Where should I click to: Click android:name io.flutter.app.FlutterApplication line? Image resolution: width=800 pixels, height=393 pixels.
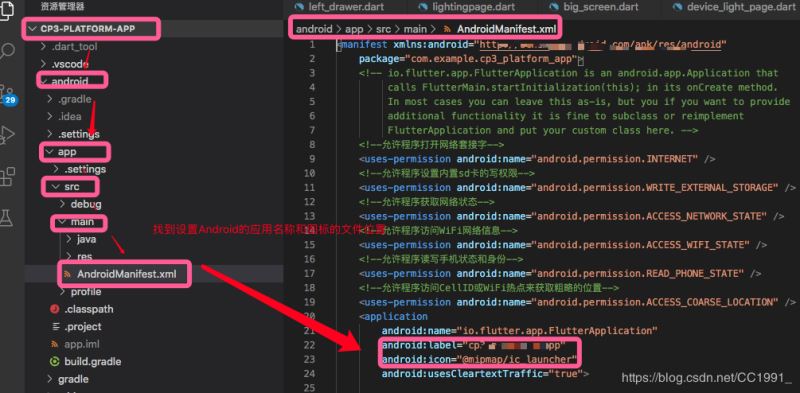(519, 331)
